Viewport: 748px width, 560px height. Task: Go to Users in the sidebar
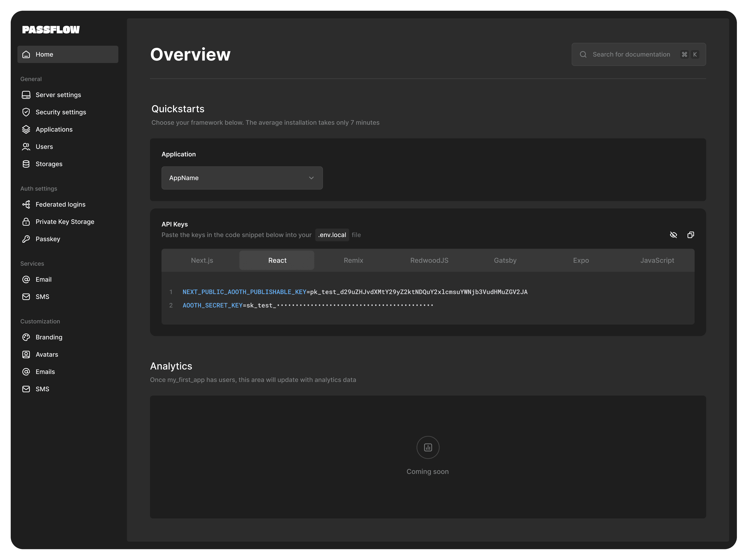[x=44, y=147]
